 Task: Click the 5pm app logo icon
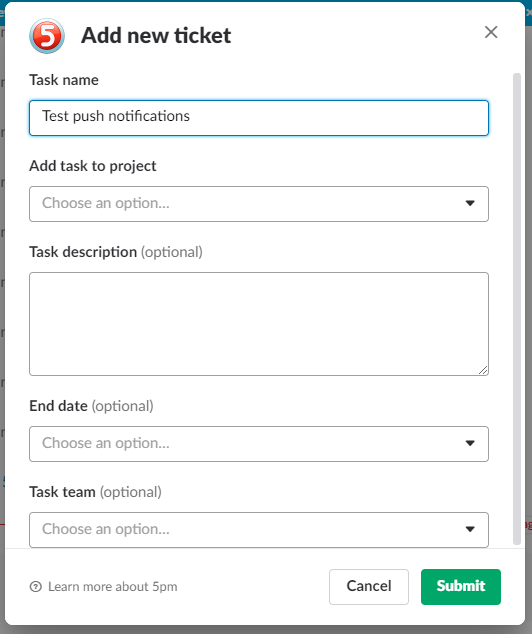tap(47, 36)
